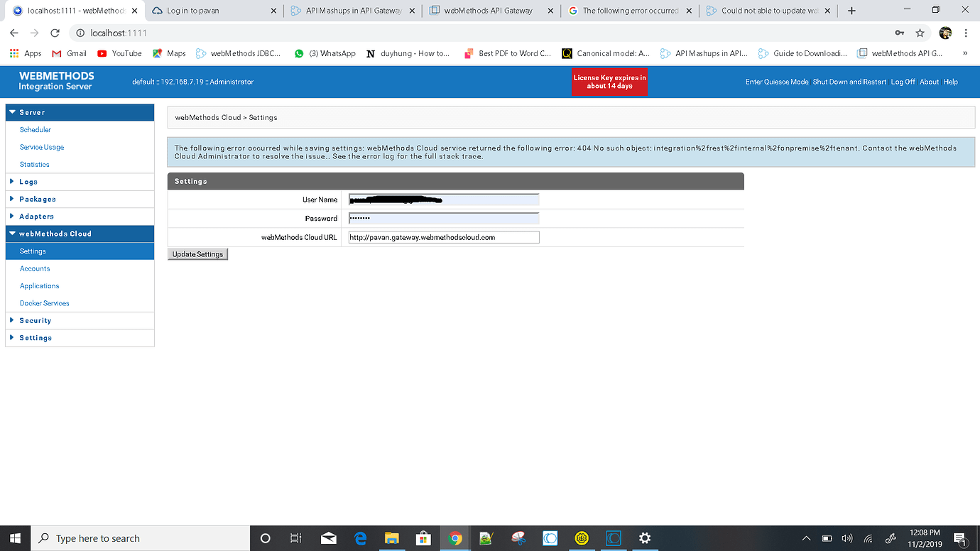Expand the Packages menu section

point(80,200)
